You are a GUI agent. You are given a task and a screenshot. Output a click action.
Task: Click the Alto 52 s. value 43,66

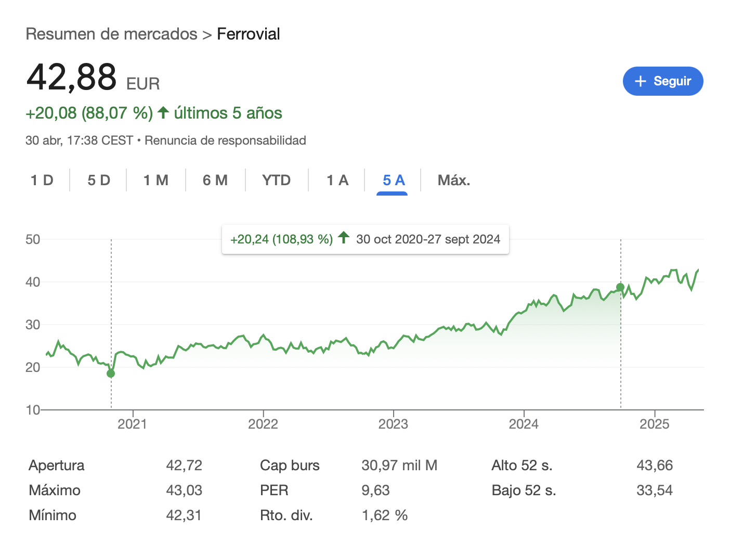click(x=655, y=465)
